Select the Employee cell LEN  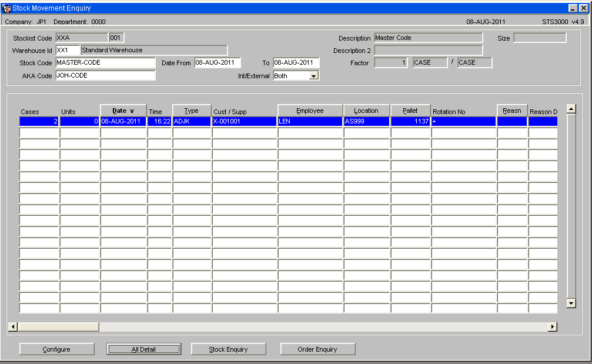(310, 121)
